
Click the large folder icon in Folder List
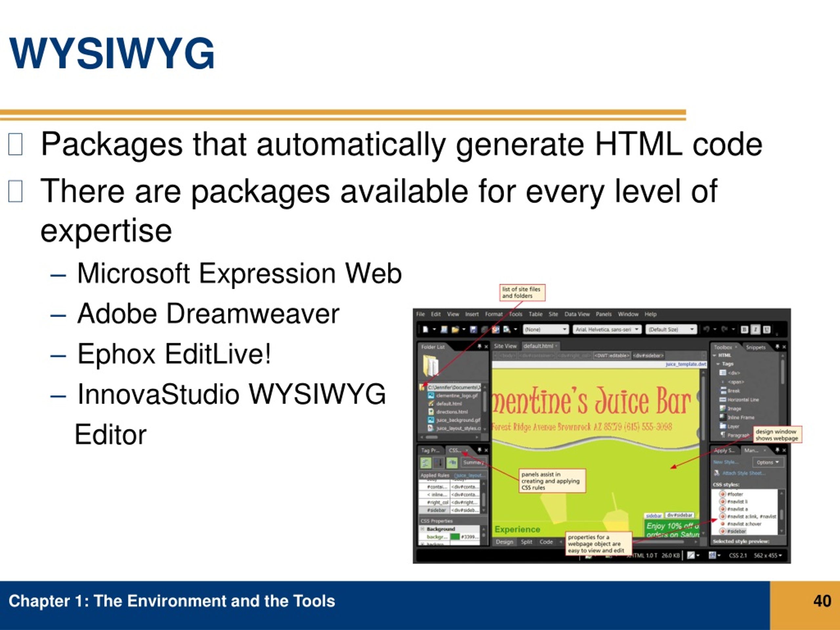tap(430, 365)
